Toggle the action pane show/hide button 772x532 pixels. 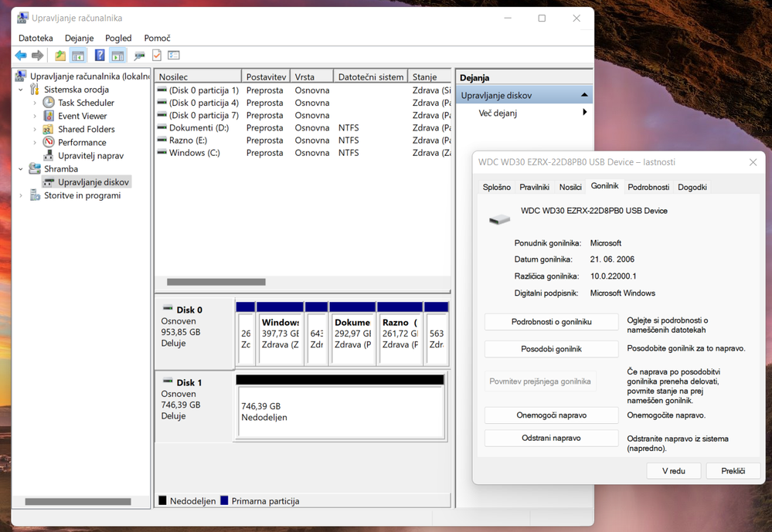[x=117, y=56]
